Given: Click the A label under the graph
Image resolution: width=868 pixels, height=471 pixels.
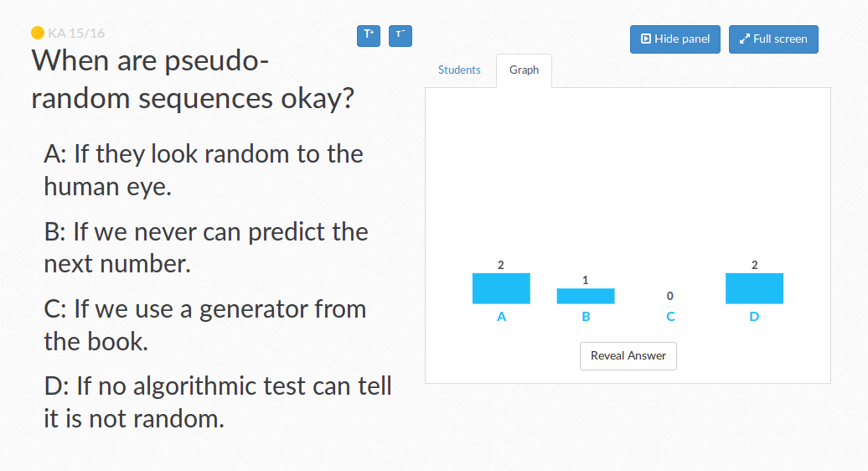Looking at the screenshot, I should pos(502,317).
